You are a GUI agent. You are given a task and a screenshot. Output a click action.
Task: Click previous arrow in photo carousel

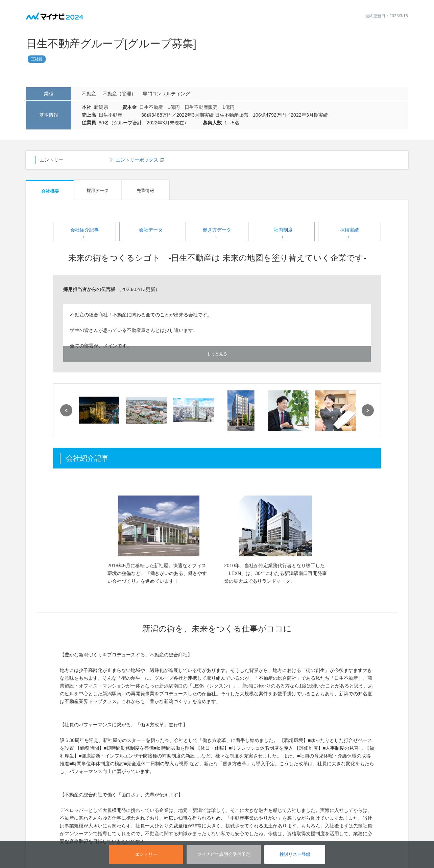[x=66, y=410]
